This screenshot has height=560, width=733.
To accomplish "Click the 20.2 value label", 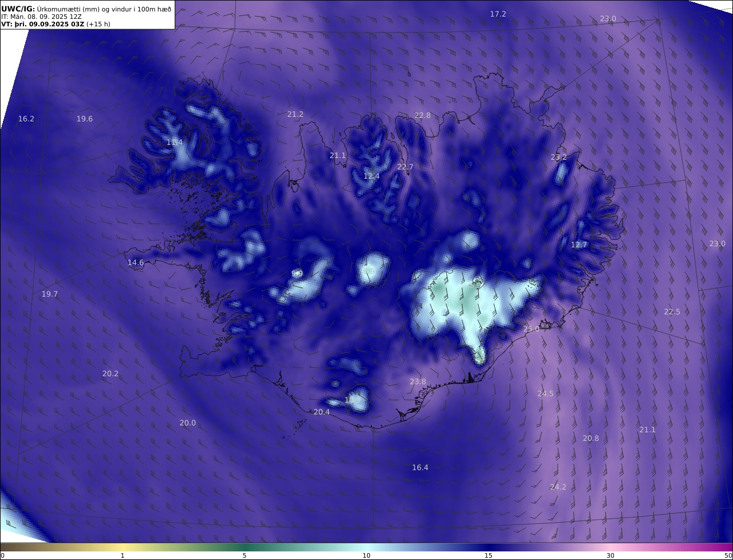I will 111,373.
